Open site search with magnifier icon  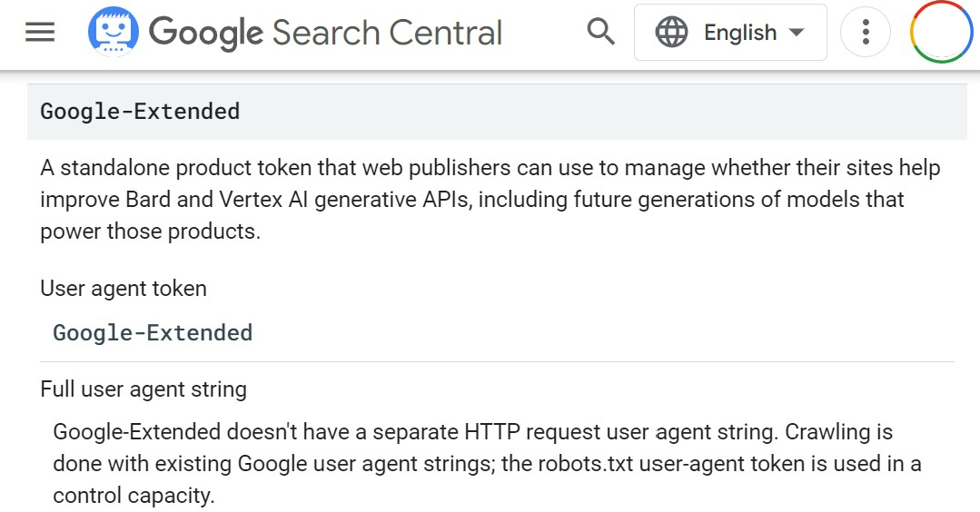[600, 31]
